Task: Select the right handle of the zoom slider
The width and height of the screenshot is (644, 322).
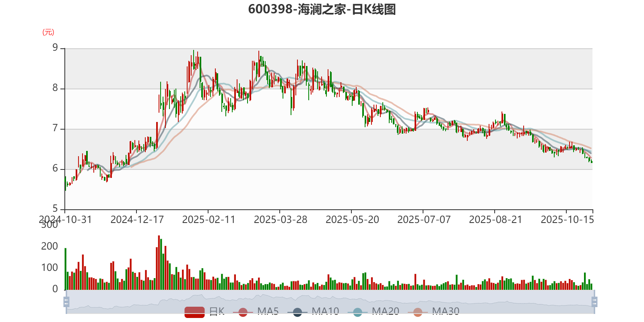Action: tap(594, 301)
